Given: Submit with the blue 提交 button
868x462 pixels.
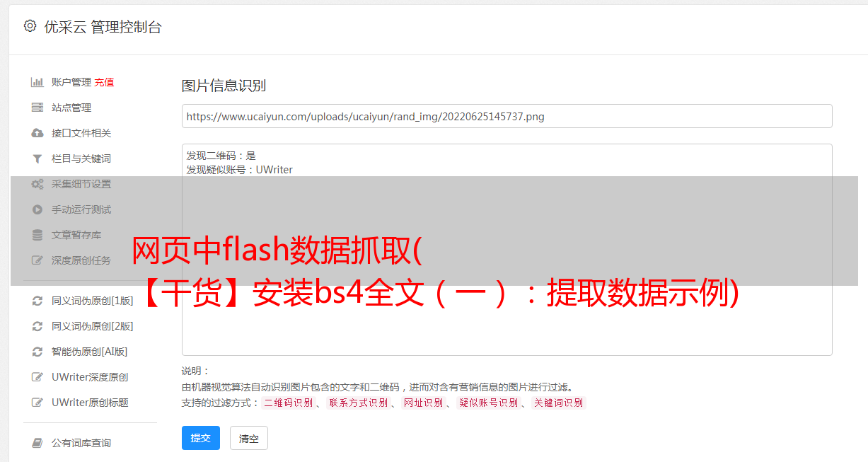Looking at the screenshot, I should pos(201,438).
